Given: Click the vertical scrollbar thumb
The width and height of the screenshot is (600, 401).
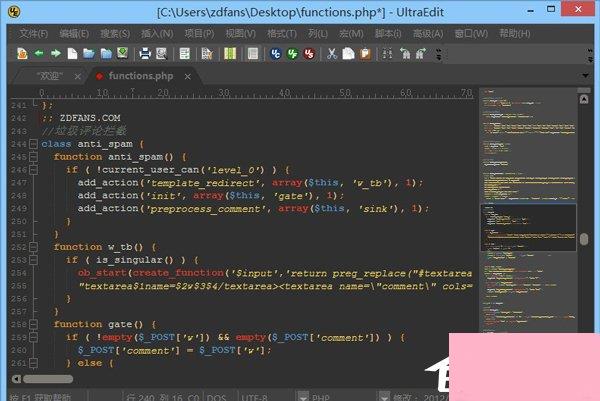Looking at the screenshot, I should coord(584,239).
